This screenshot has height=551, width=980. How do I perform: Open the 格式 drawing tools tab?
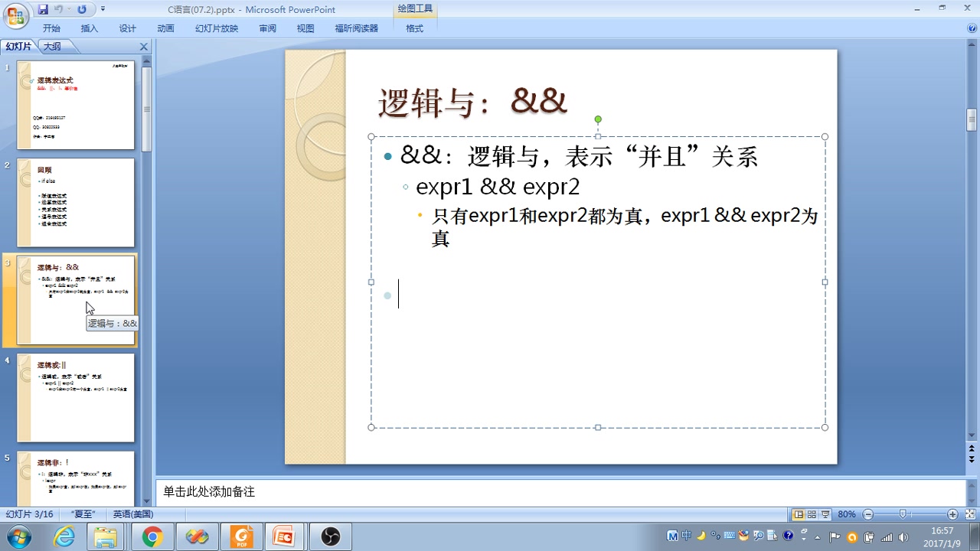414,28
